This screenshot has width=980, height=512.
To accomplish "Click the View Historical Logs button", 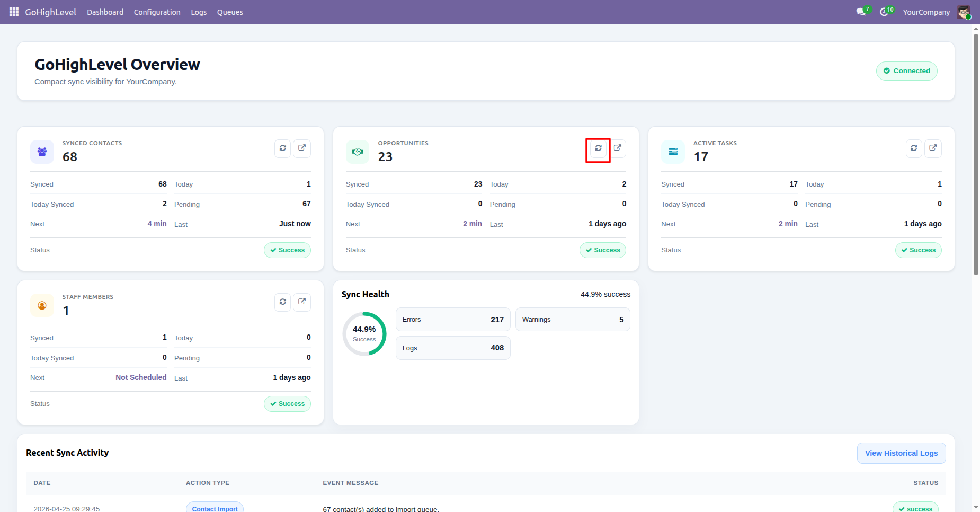I will 901,453.
